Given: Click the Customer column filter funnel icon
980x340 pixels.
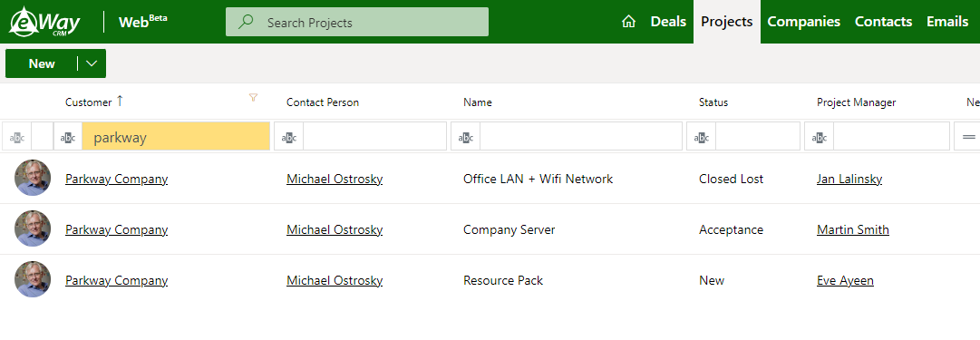Looking at the screenshot, I should (x=253, y=98).
